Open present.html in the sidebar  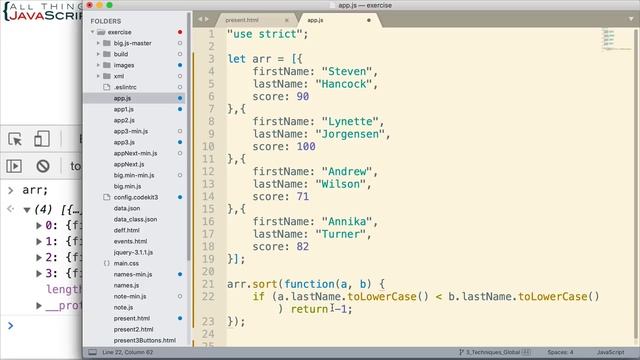pyautogui.click(x=131, y=318)
